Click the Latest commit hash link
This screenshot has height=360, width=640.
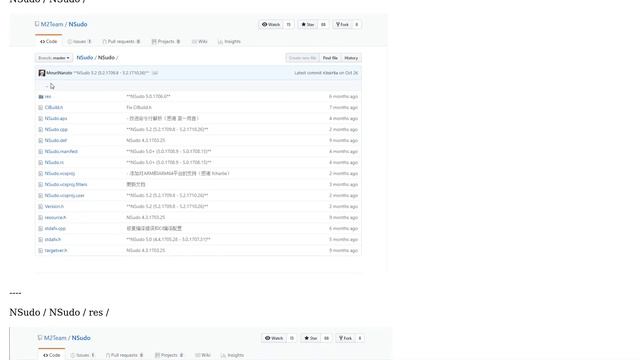[330, 73]
